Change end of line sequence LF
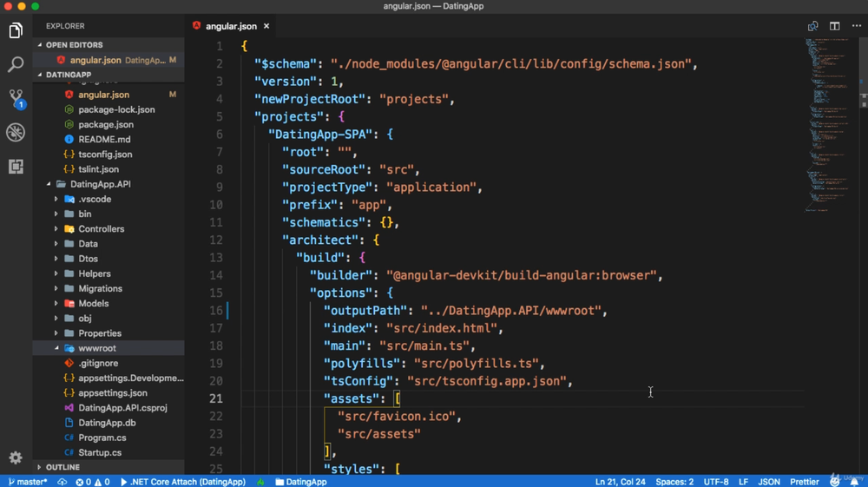Image resolution: width=868 pixels, height=487 pixels. [743, 482]
